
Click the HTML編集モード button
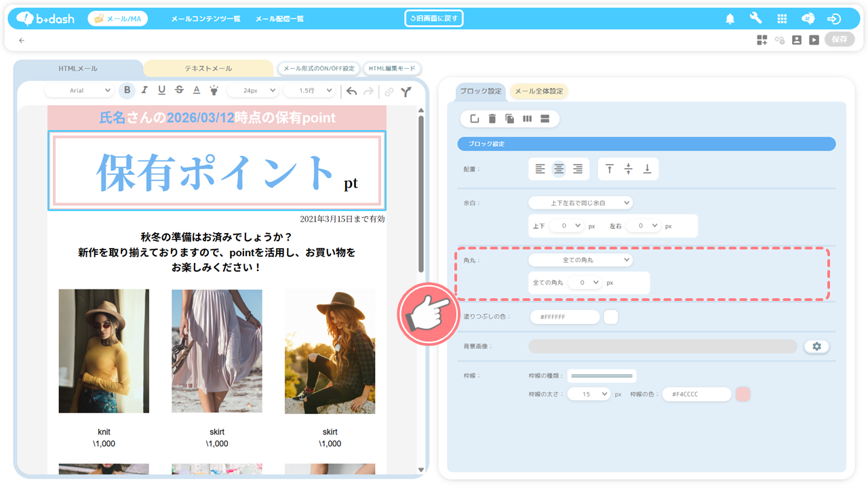[392, 68]
